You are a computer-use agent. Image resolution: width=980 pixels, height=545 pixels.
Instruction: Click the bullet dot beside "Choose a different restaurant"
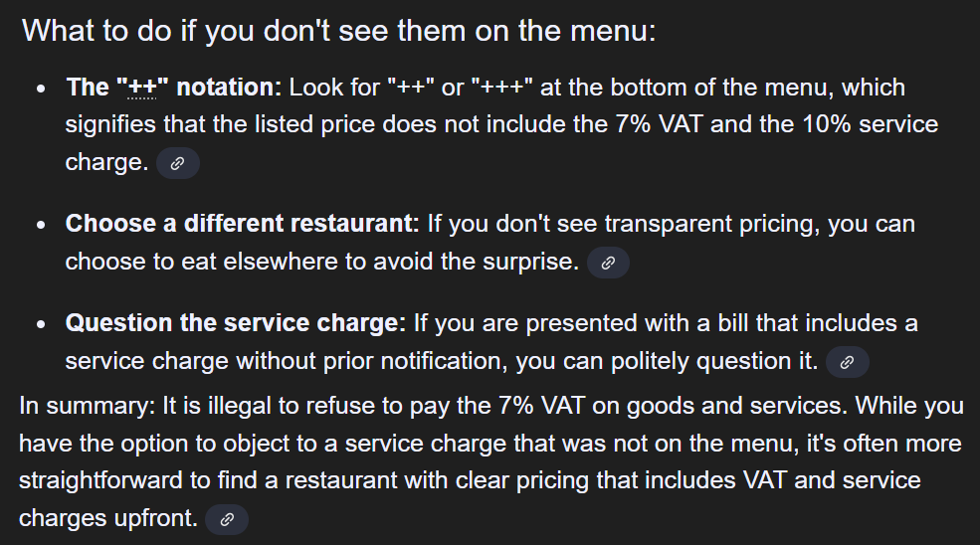click(x=41, y=226)
